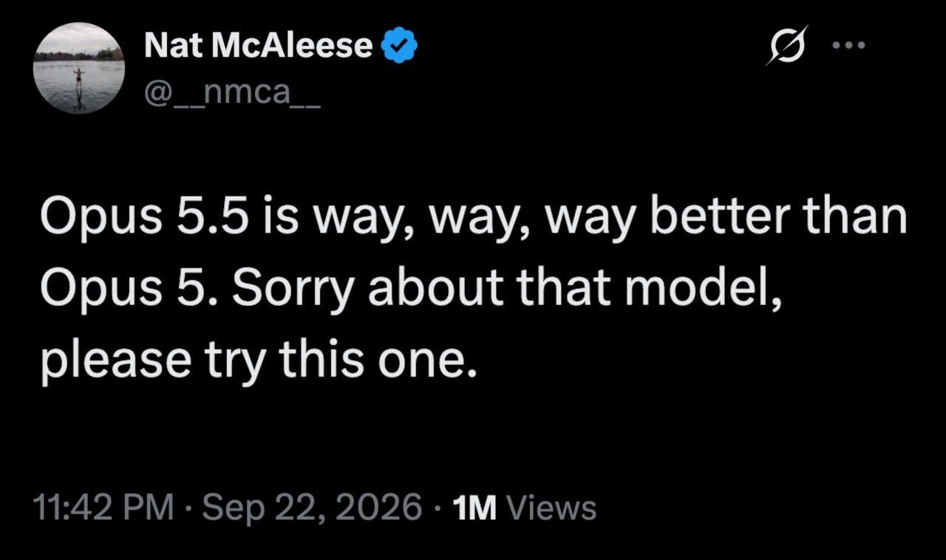Open the Grok explain-post icon

(786, 45)
